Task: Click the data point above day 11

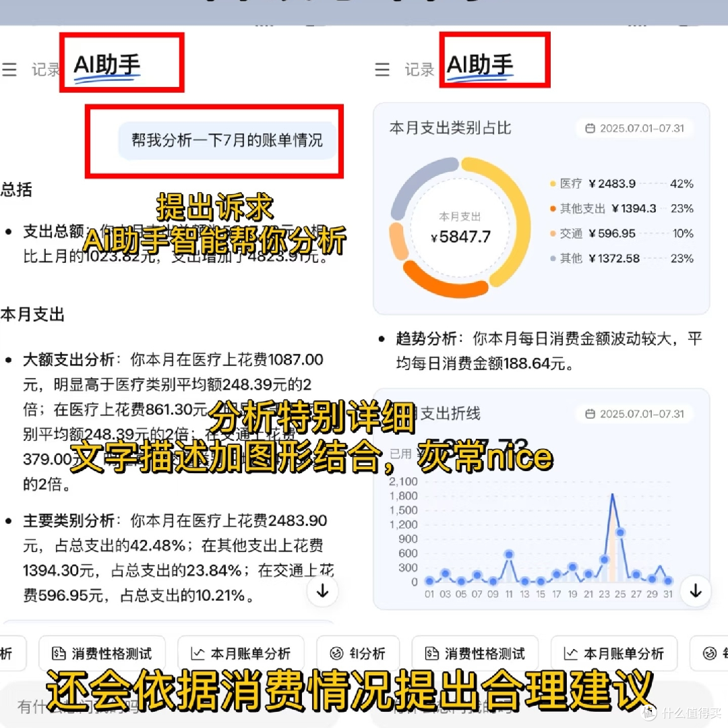Action: coord(509,554)
